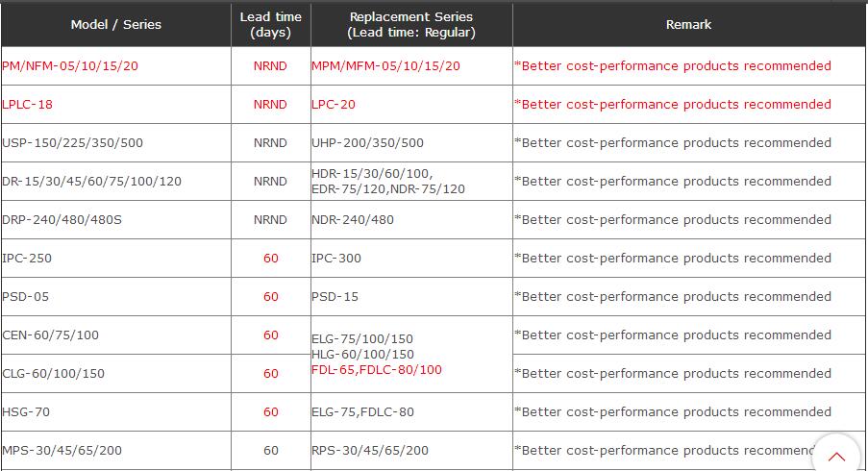The image size is (868, 471).
Task: Select the LPC-20 replacement link
Action: (x=334, y=105)
